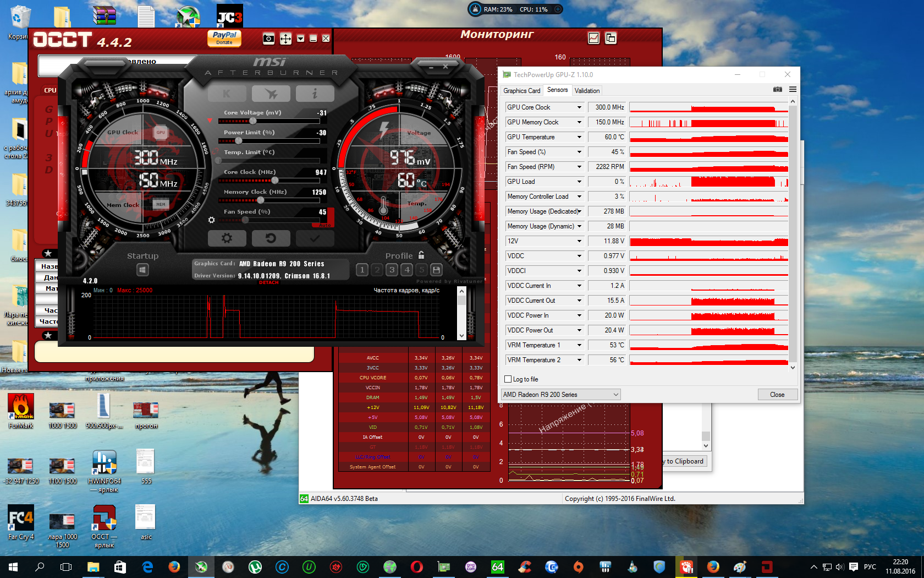
Task: Open Afterburner Kombustor K button
Action: coord(227,94)
